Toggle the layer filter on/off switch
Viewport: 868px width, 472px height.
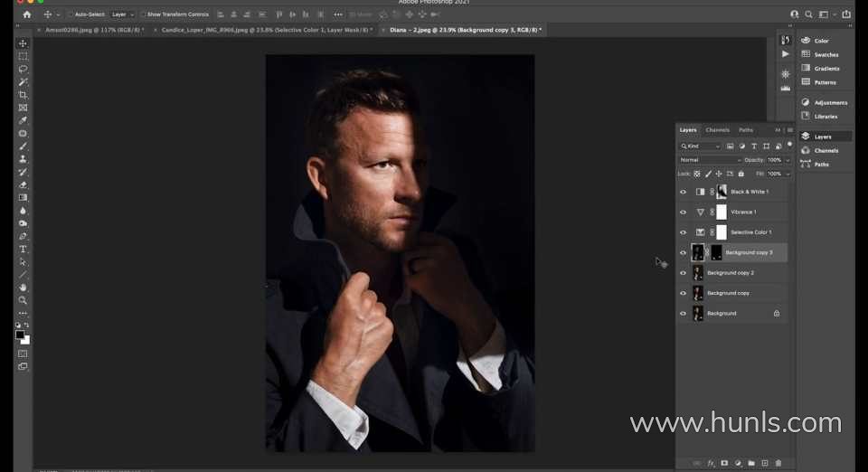(x=790, y=145)
